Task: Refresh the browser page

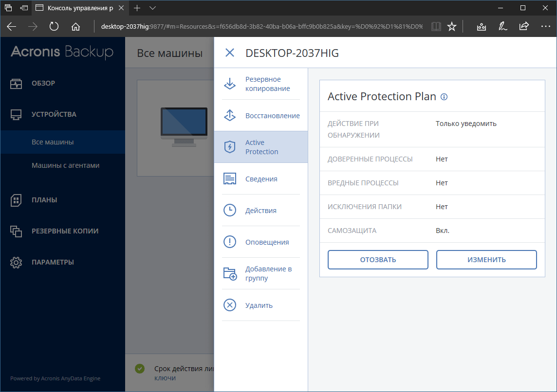Action: 54,26
